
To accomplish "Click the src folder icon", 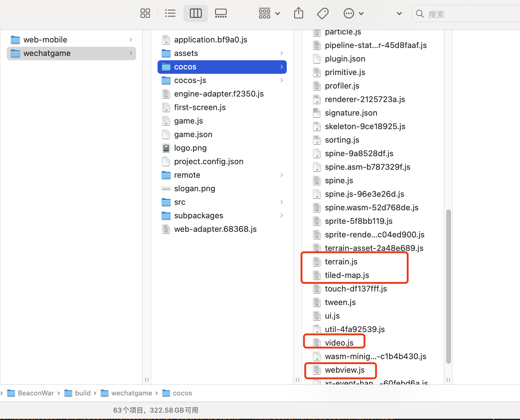I will click(166, 202).
